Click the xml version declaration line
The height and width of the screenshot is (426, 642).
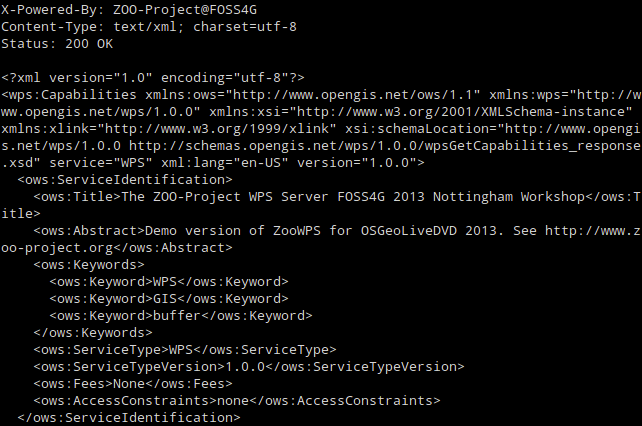tap(153, 77)
